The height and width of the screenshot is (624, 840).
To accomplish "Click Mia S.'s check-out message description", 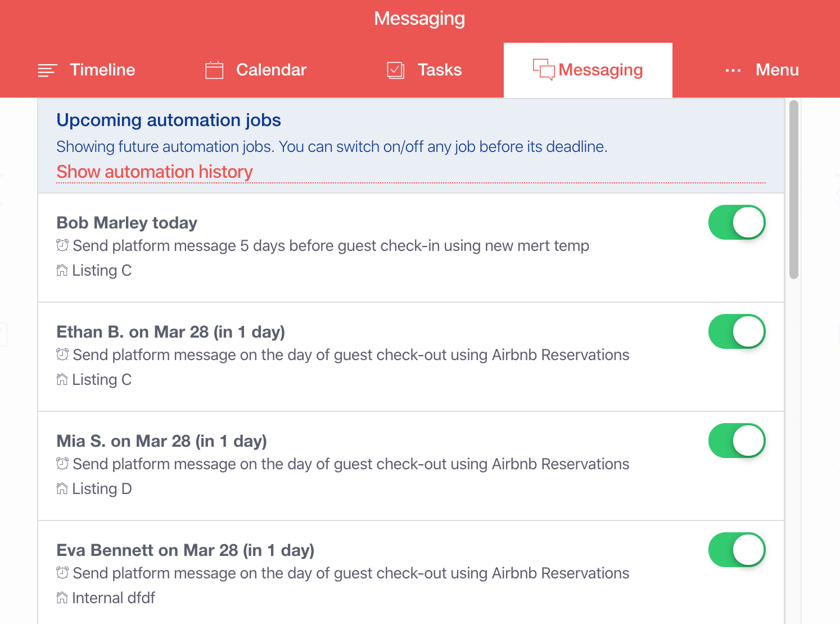I will coord(351,464).
